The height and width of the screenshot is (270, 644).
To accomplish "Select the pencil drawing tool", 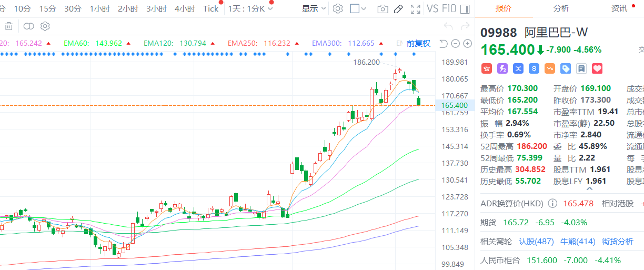I will 398,9.
